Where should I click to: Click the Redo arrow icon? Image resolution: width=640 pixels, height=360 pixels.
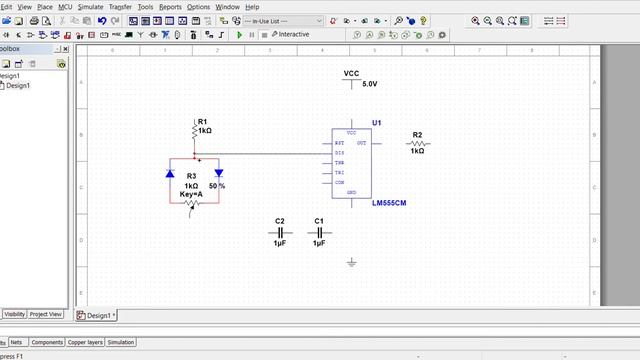click(x=115, y=21)
